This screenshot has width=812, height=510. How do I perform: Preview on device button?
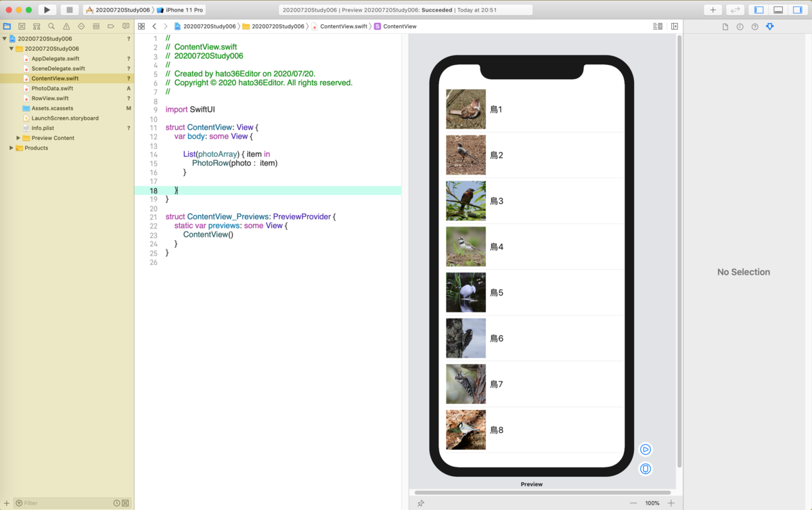click(646, 469)
